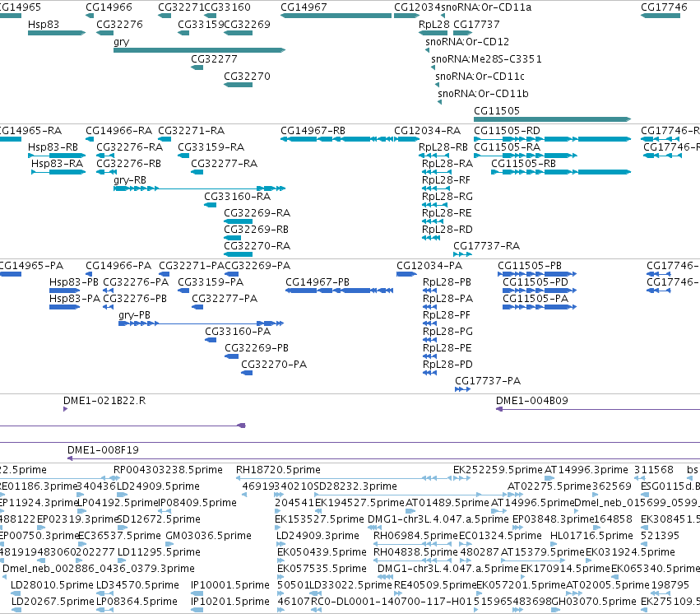Click transcript RpL28-RG label
Image resolution: width=700 pixels, height=614 pixels.
point(447,197)
